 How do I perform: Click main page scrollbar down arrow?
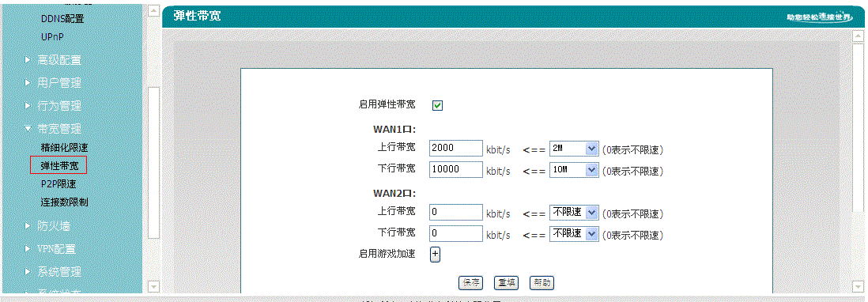(x=859, y=287)
